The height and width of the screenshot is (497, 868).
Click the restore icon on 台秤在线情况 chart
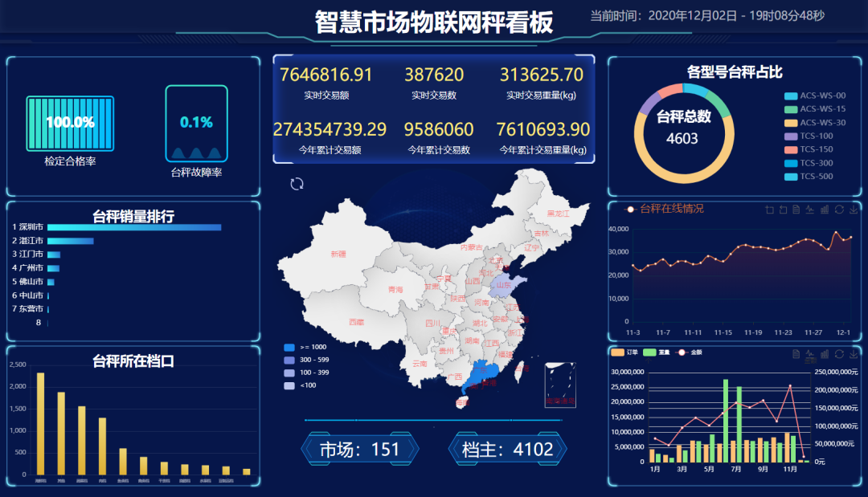coord(838,210)
